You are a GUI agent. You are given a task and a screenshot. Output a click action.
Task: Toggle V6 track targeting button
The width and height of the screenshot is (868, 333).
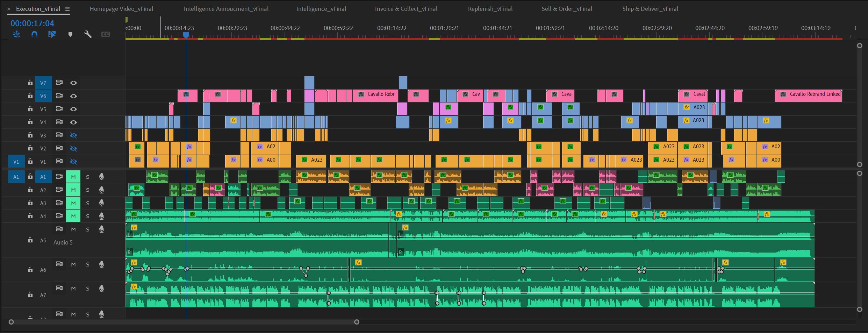point(43,96)
